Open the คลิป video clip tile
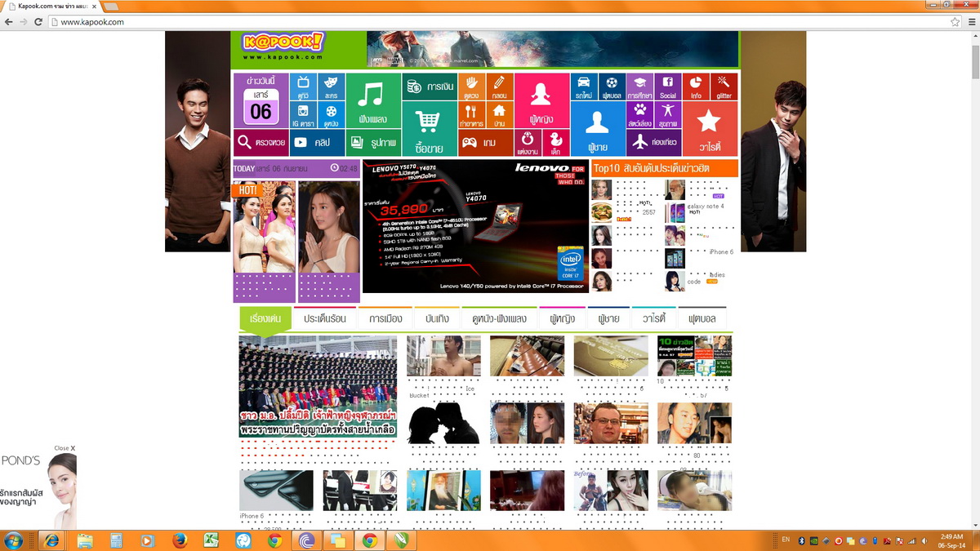The image size is (980, 551). point(317,142)
